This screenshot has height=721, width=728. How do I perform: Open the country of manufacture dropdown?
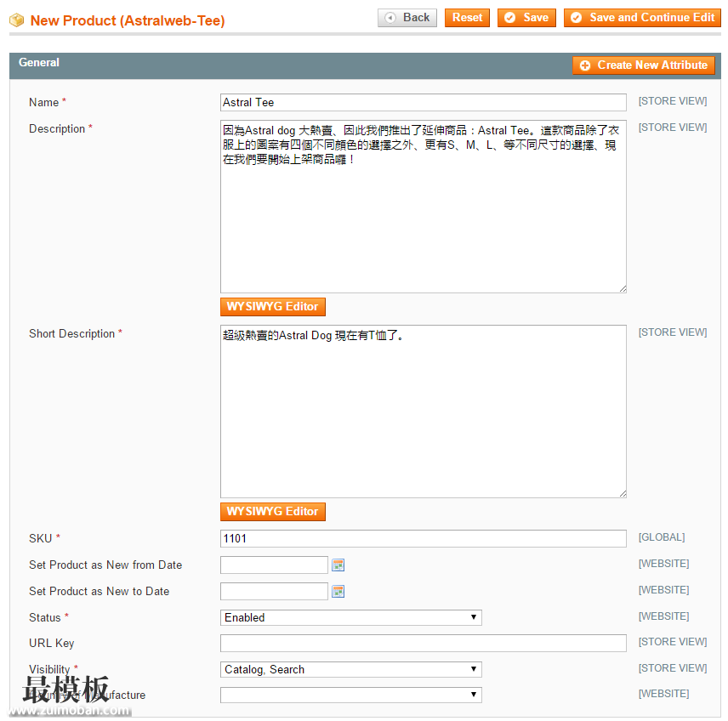(x=351, y=695)
